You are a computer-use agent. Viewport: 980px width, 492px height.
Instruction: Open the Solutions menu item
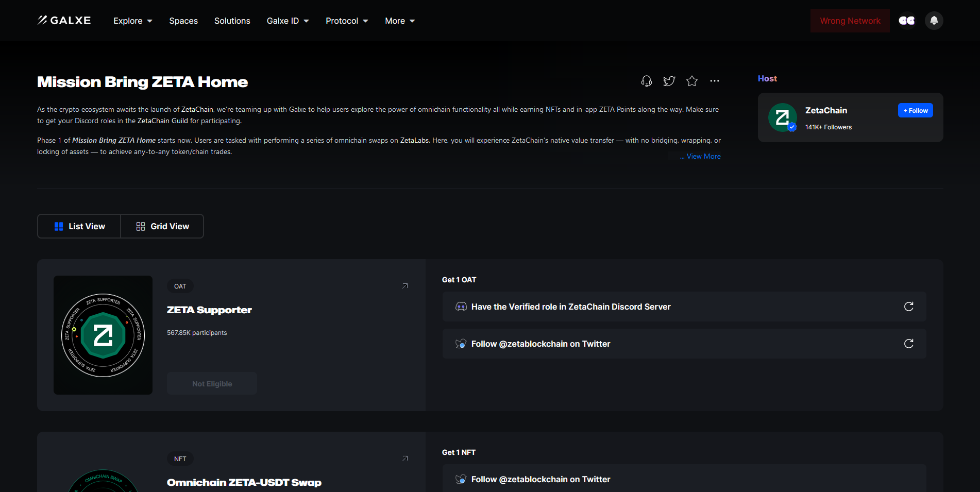[232, 21]
